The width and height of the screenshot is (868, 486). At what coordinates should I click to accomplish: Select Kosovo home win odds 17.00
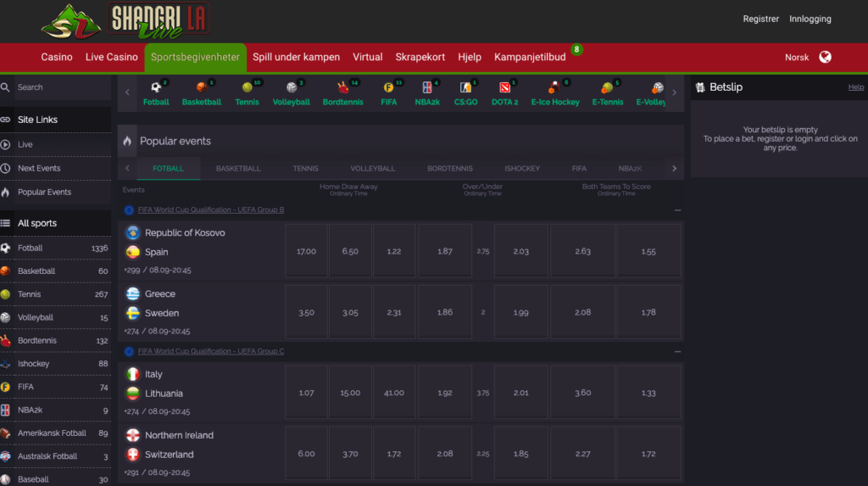306,251
